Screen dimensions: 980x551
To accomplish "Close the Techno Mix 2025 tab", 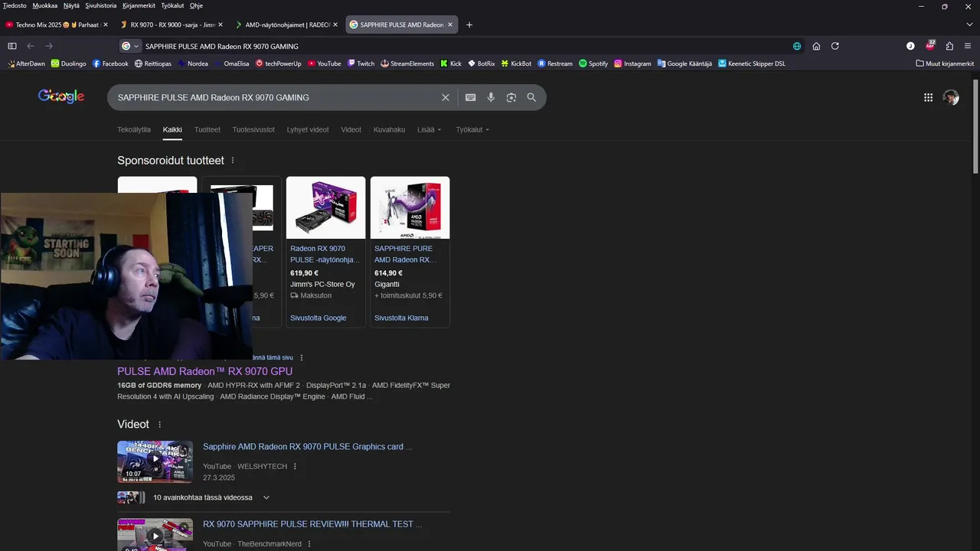I will click(105, 24).
